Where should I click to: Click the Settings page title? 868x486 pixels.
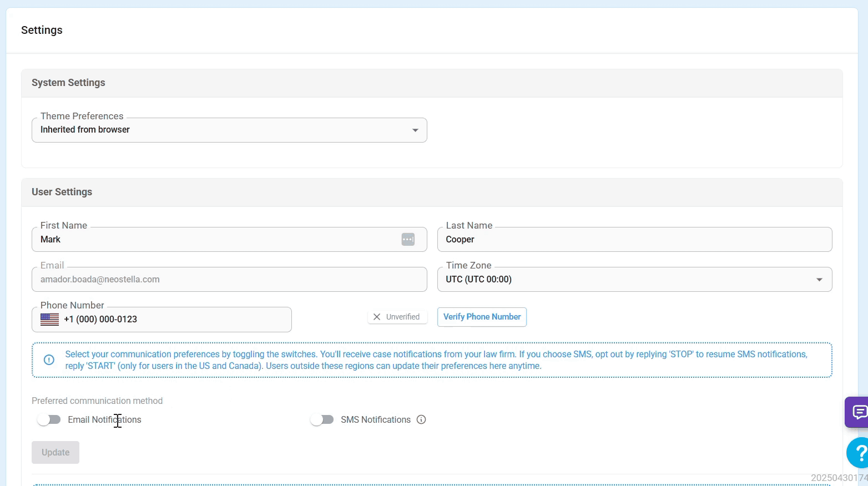point(42,30)
